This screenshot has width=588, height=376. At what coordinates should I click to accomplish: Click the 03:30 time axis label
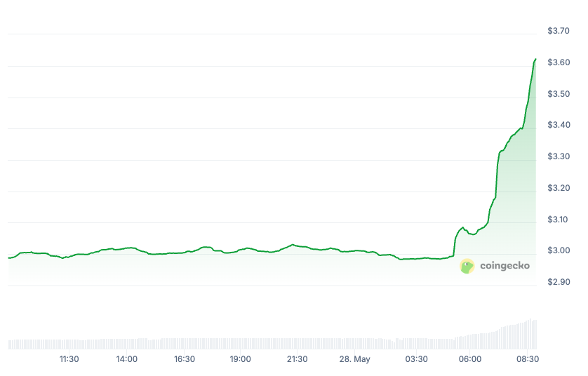[x=417, y=359]
